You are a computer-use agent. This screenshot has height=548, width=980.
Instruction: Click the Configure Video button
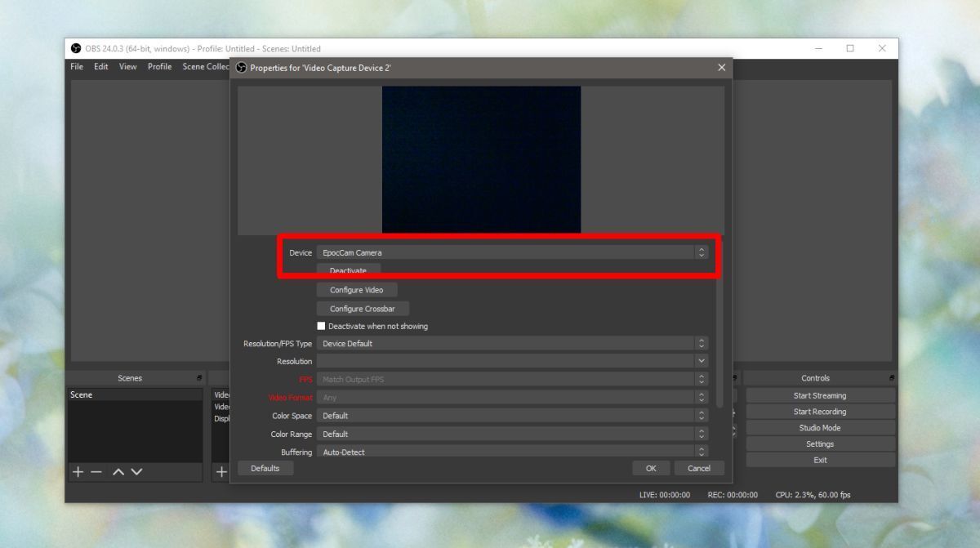point(357,290)
